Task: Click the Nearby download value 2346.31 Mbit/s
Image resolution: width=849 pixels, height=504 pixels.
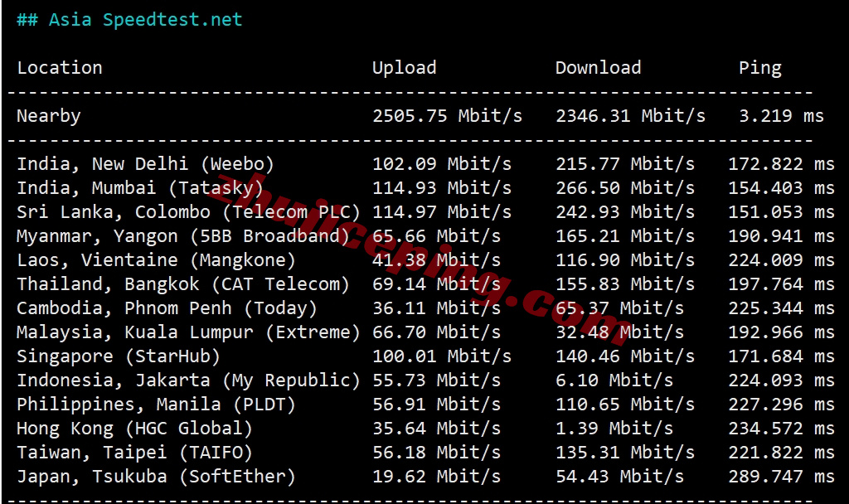Action: [x=631, y=116]
